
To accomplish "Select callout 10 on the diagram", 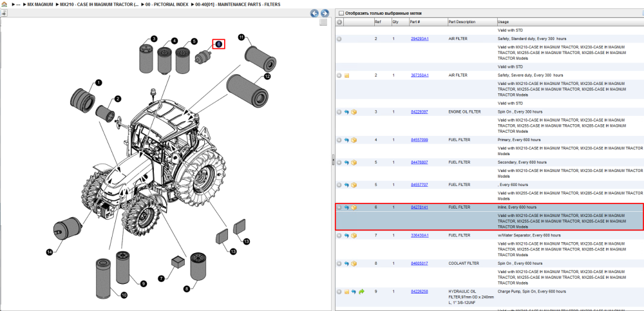I will click(x=124, y=294).
